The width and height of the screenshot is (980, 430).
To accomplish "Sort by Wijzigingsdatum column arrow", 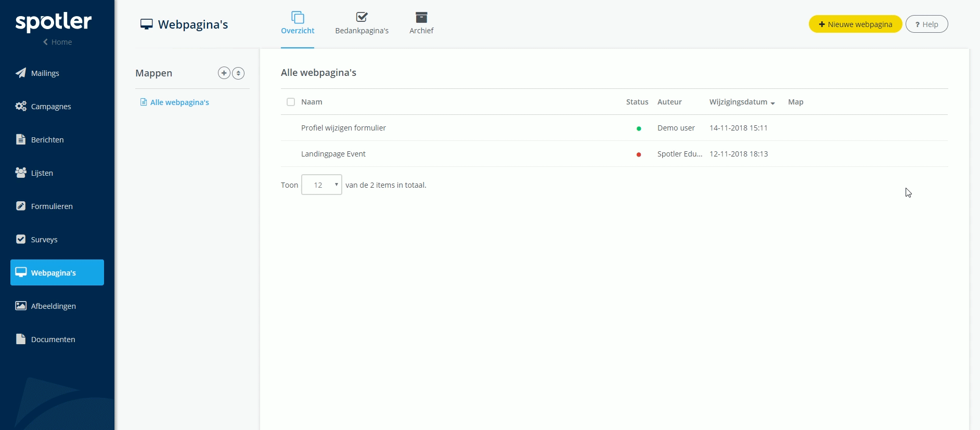I will pos(773,103).
